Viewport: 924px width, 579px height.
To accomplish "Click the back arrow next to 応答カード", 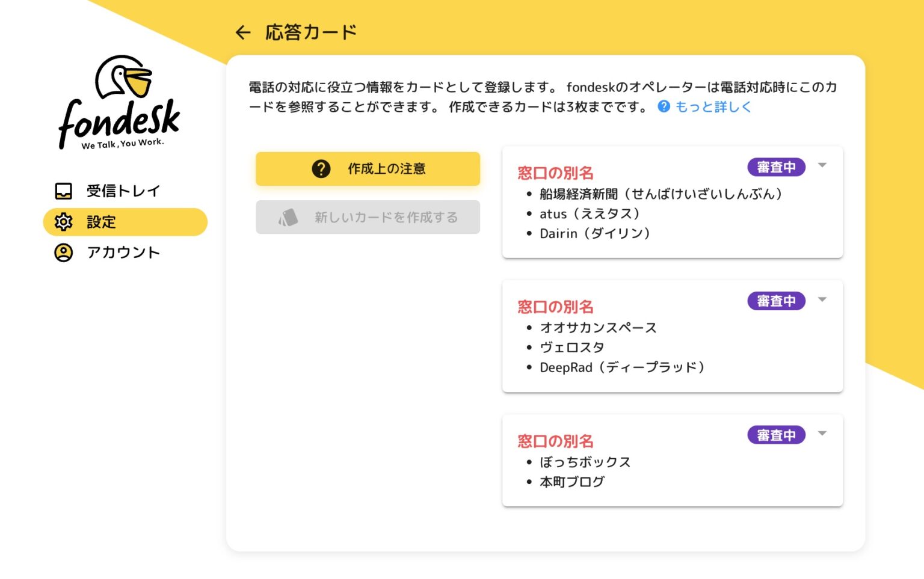I will tap(242, 32).
